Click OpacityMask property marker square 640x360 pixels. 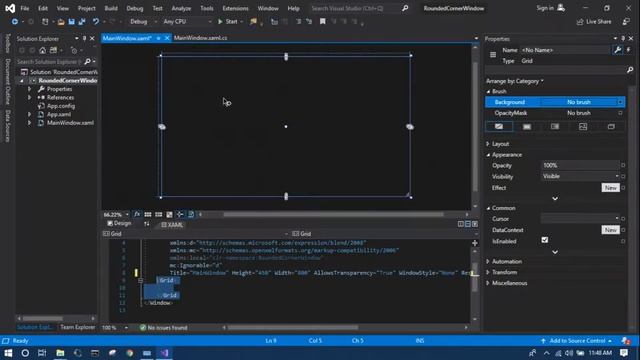point(620,113)
